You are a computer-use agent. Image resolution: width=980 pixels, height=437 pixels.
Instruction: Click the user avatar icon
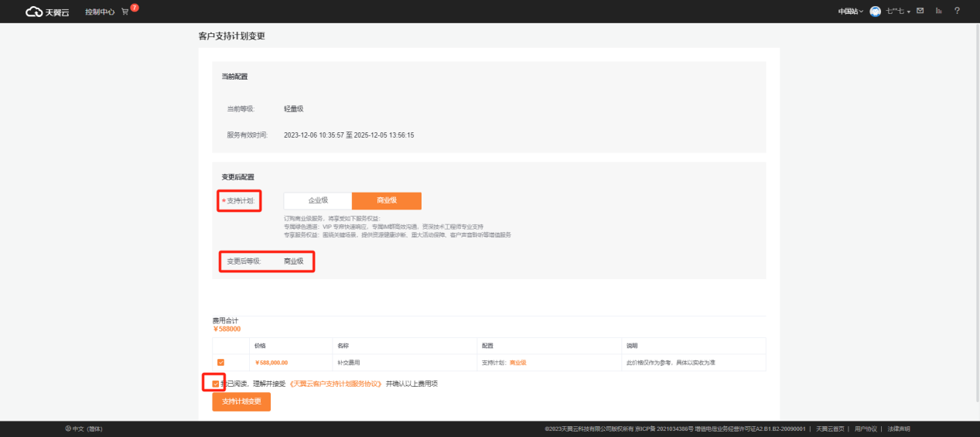(875, 12)
